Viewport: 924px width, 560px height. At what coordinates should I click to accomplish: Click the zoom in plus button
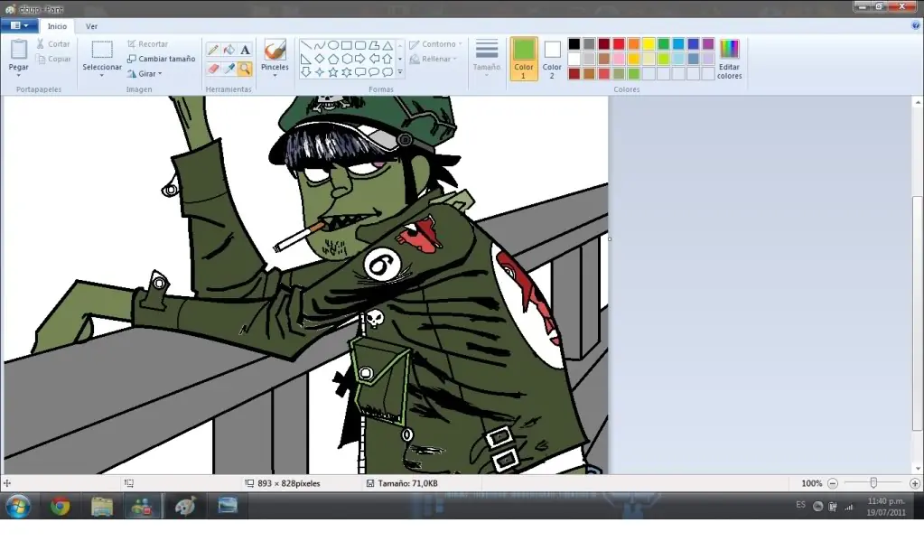915,483
